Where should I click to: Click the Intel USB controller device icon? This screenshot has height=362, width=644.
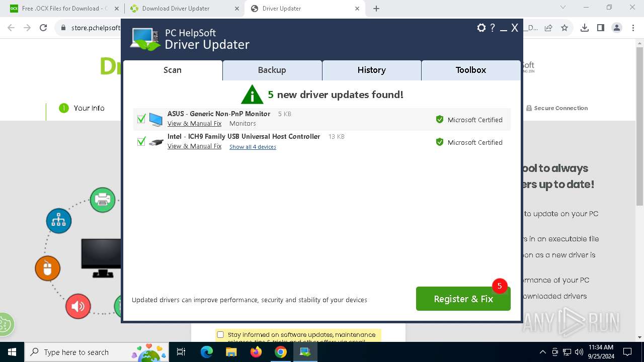(156, 142)
